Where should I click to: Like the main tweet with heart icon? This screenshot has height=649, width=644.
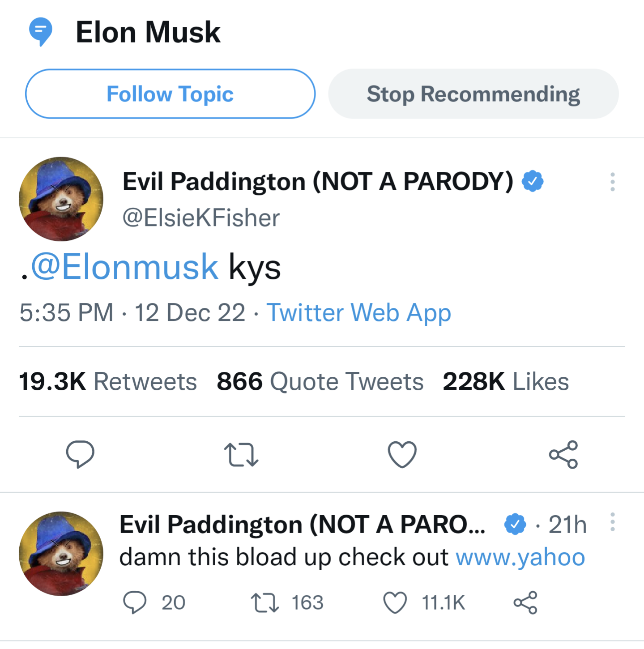[402, 454]
